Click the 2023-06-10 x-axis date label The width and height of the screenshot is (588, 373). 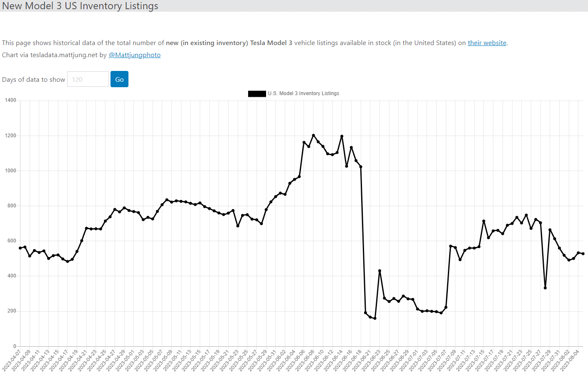314,360
